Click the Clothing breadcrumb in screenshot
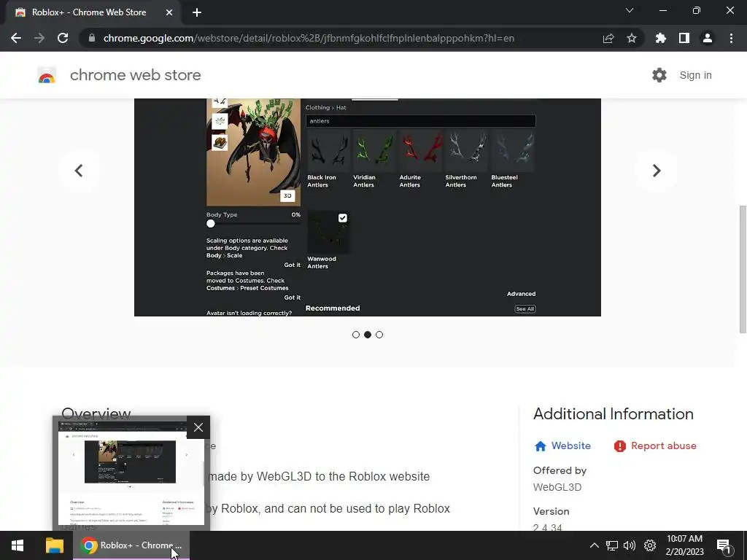The width and height of the screenshot is (747, 560). [317, 108]
